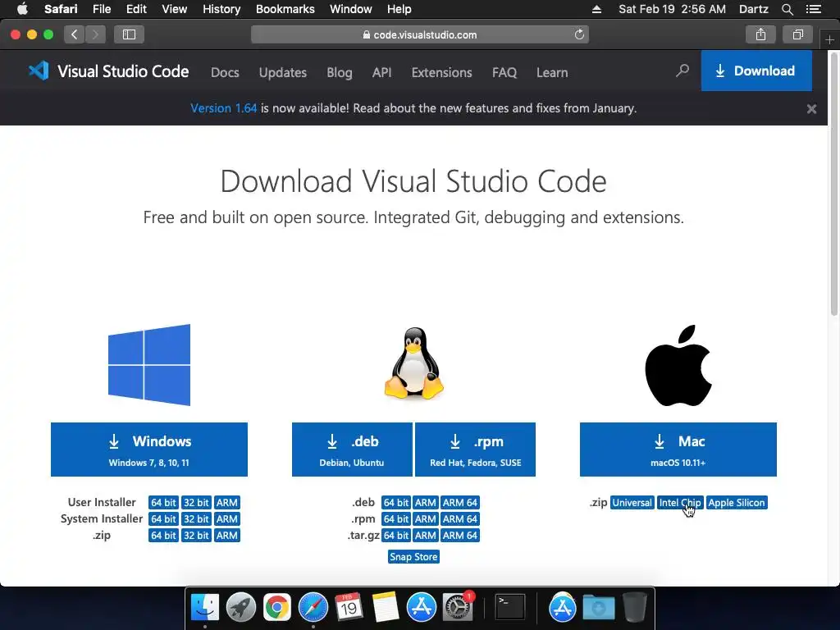The image size is (840, 630).
Task: Click the Snap Store link
Action: point(413,557)
